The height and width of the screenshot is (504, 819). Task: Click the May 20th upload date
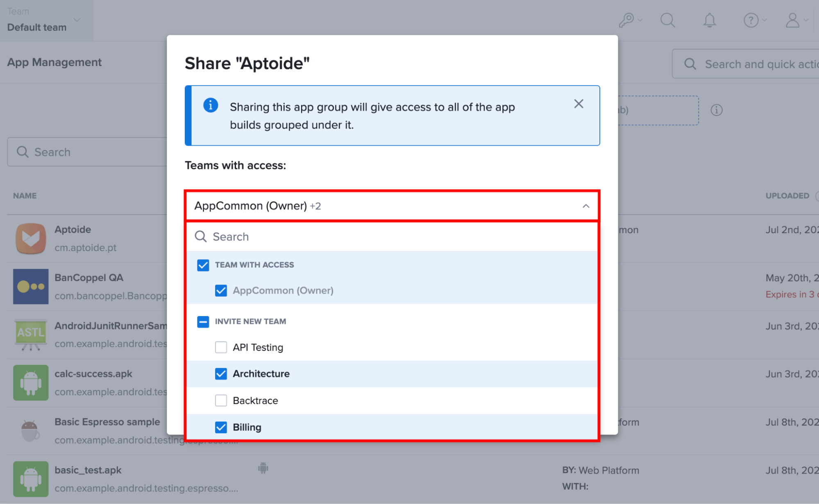tap(792, 278)
